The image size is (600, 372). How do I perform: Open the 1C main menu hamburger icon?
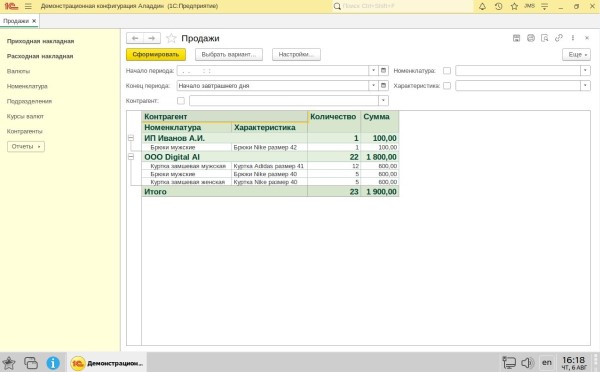pyautogui.click(x=28, y=7)
